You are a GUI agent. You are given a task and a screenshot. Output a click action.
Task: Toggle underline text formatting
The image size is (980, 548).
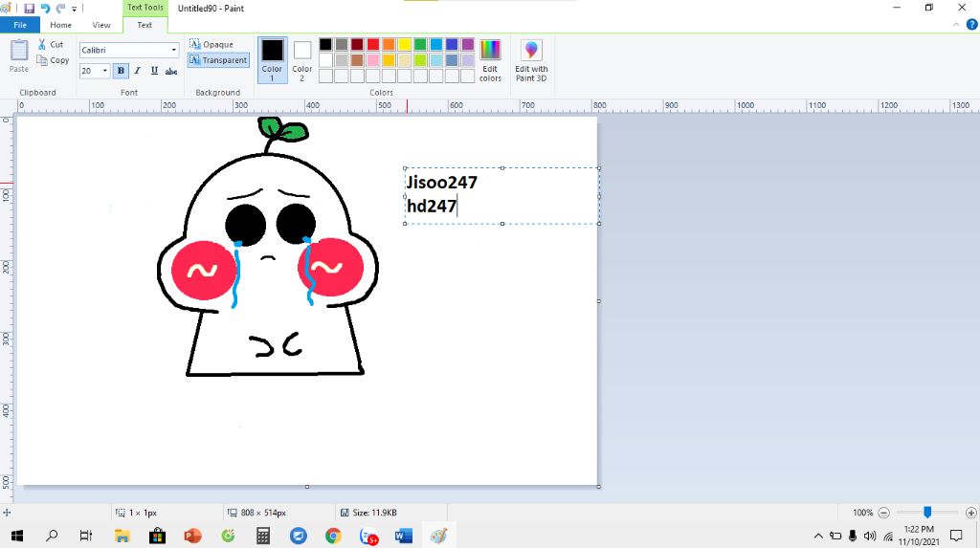point(154,71)
